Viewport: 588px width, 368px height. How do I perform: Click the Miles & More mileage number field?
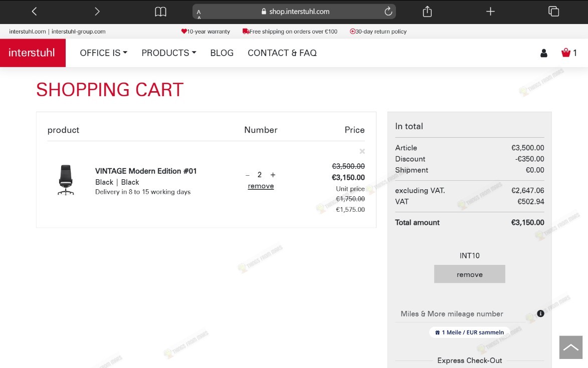coord(459,314)
